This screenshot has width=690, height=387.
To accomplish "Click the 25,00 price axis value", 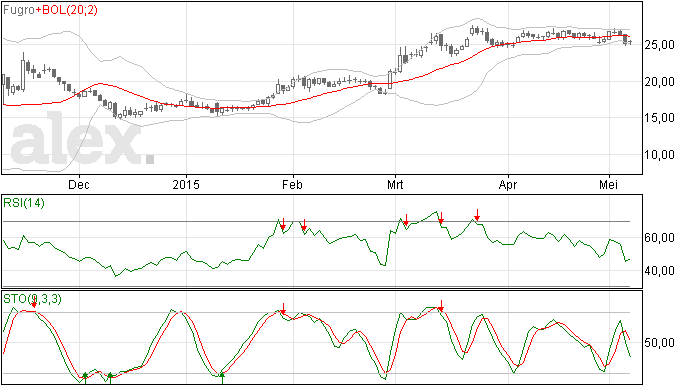I will point(659,45).
